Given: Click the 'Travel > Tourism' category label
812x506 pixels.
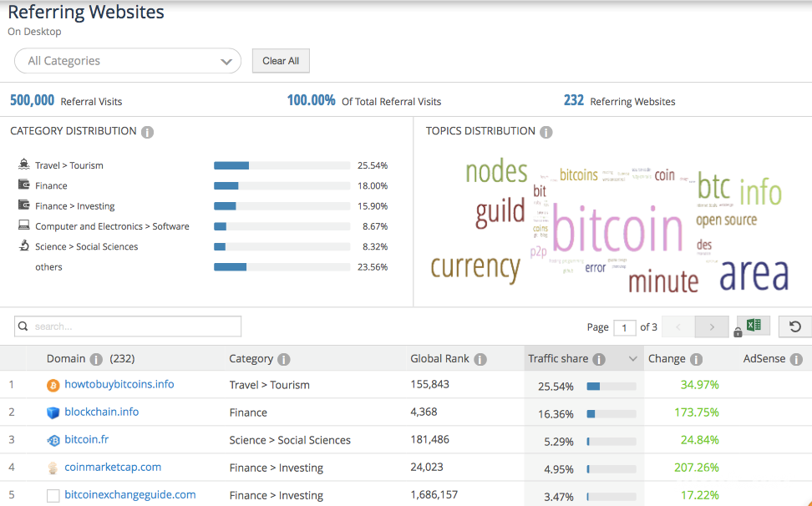Looking at the screenshot, I should [69, 165].
